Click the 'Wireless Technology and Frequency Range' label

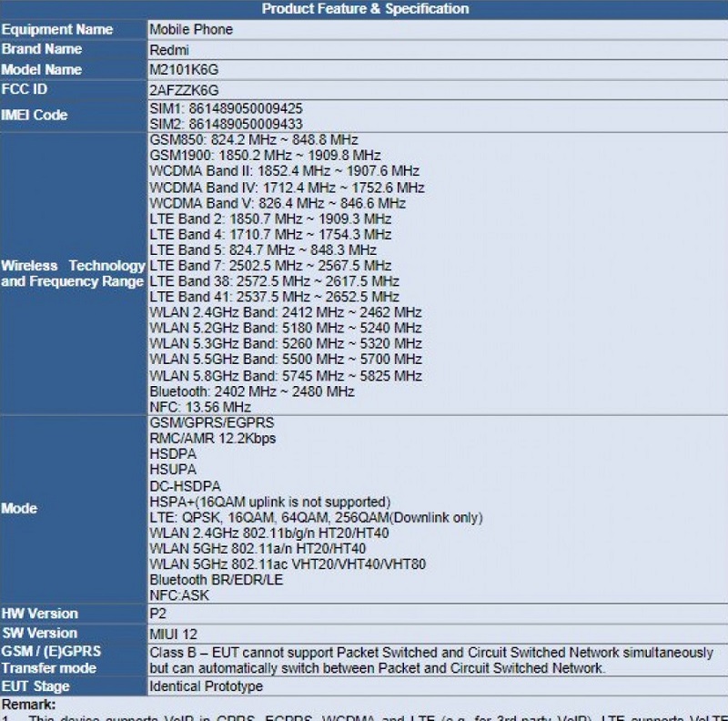coord(74,274)
